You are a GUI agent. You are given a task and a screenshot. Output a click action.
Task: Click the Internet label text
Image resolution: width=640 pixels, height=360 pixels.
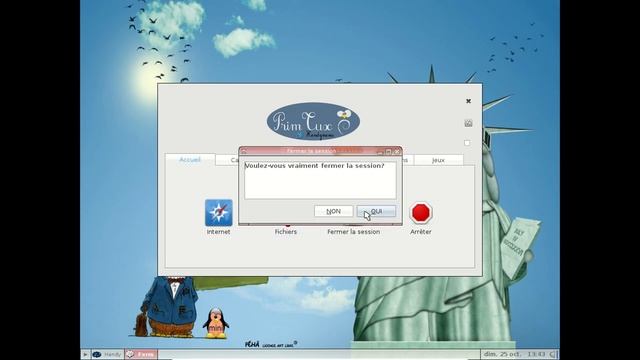pyautogui.click(x=218, y=231)
